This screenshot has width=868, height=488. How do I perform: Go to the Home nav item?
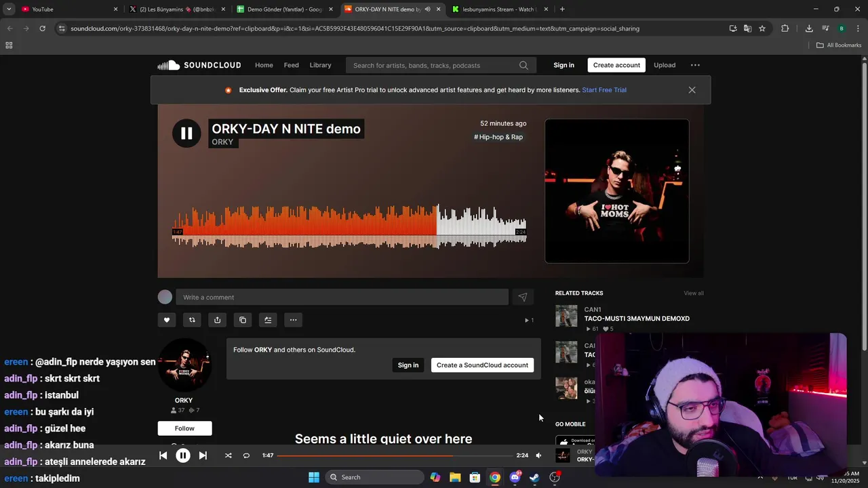264,65
